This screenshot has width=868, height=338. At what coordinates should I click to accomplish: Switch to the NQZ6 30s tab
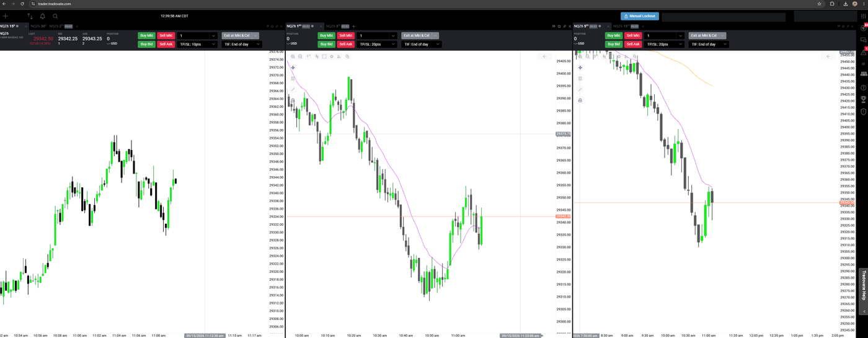38,26
